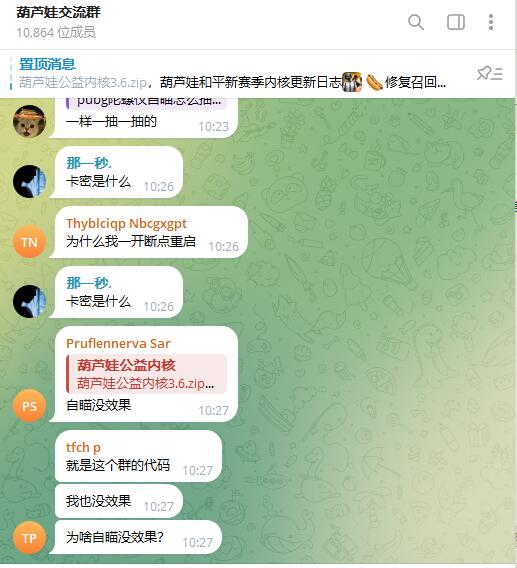
Task: Toggle the side panel icon in header
Action: [456, 22]
